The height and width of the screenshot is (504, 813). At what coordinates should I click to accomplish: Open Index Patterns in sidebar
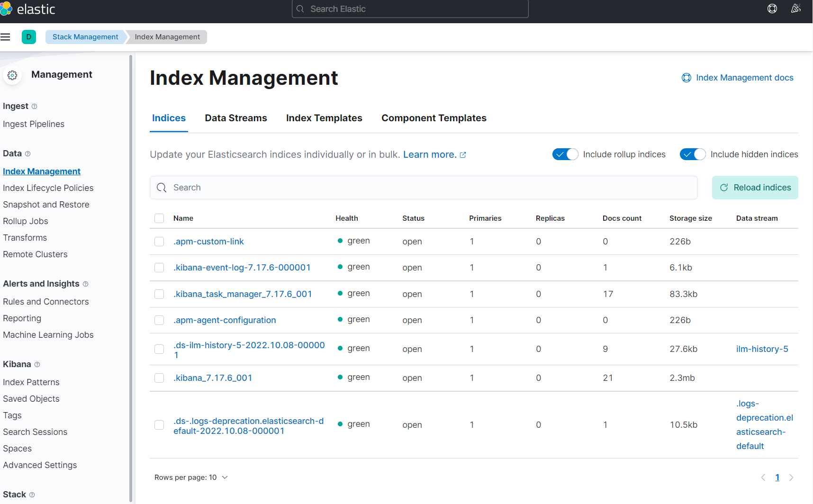coord(31,382)
